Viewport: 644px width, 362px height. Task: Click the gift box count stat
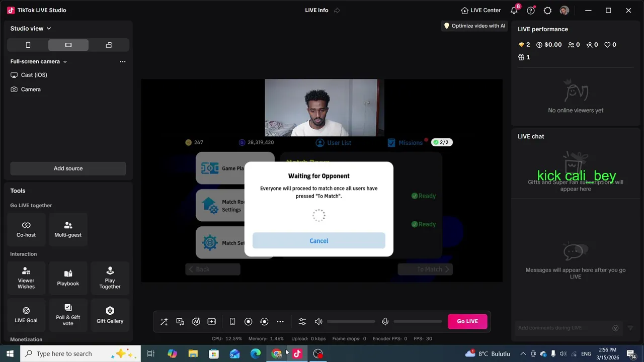point(524,57)
